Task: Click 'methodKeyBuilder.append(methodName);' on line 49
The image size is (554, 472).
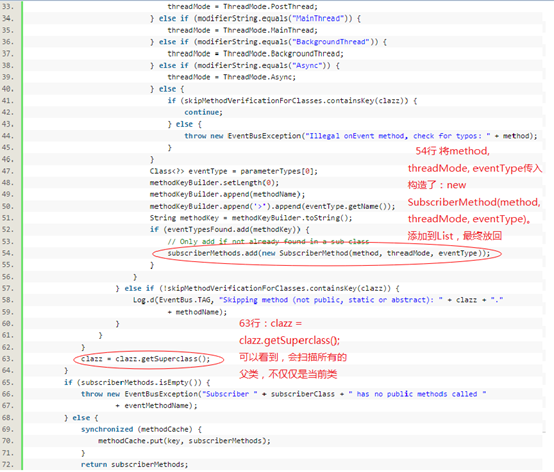Action: tap(227, 194)
